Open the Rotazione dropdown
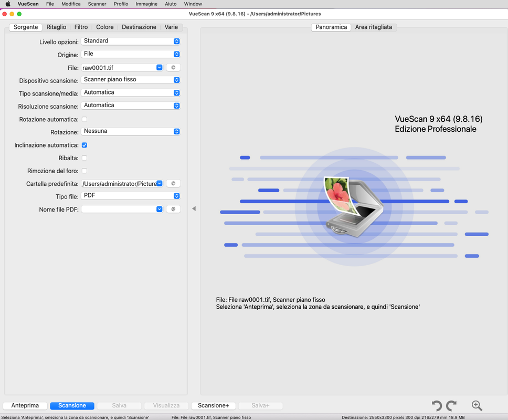 [131, 131]
